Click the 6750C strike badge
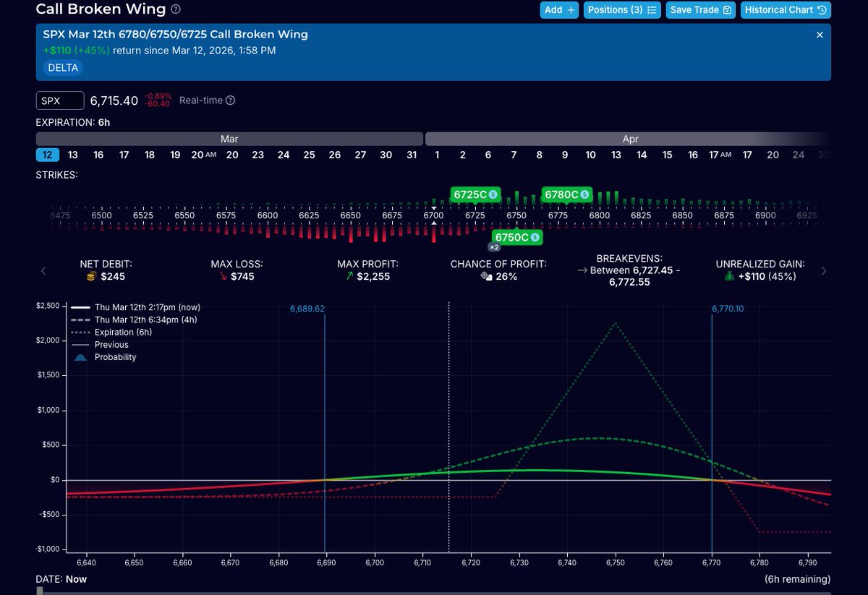Screen dimensions: 868x595 click(x=517, y=237)
